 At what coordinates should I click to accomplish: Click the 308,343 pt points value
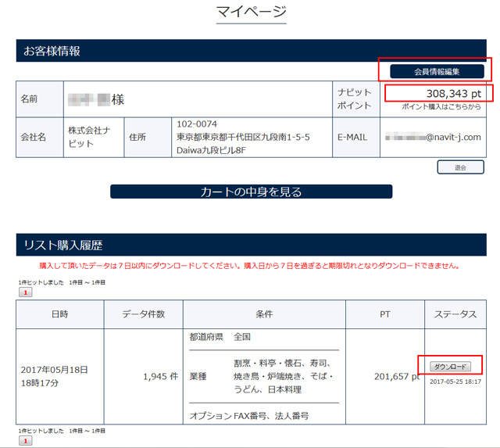coord(454,94)
